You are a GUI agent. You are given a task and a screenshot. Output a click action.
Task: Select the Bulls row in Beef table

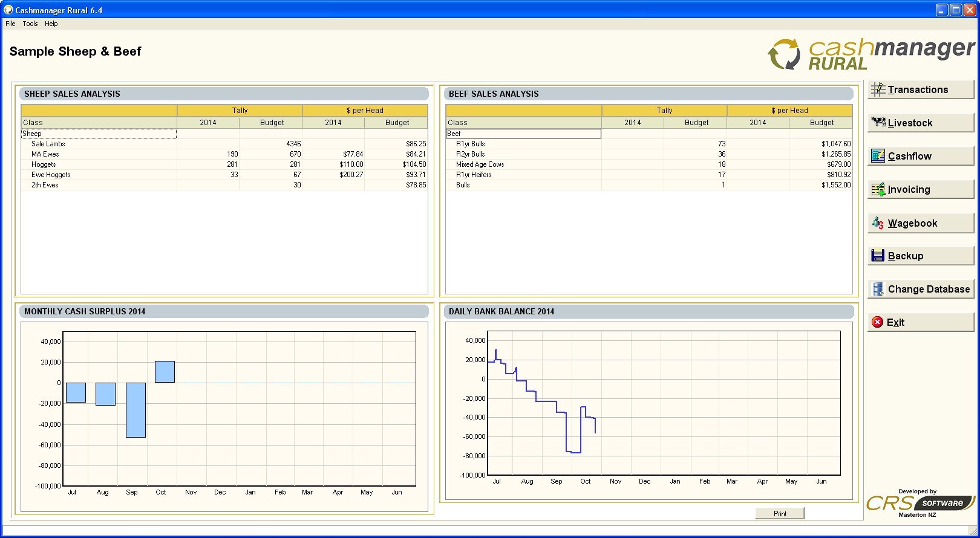[649, 185]
